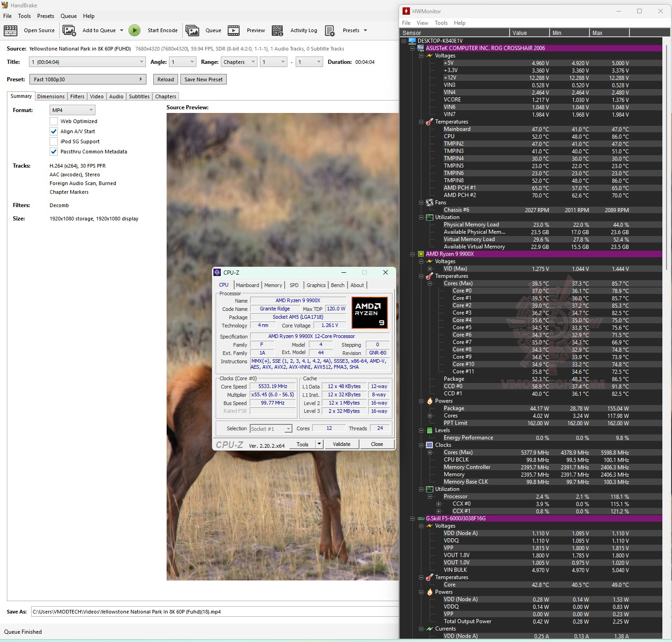Screen dimensions: 672x642
Task: Enable the Web Optimized checkbox
Action: [54, 121]
